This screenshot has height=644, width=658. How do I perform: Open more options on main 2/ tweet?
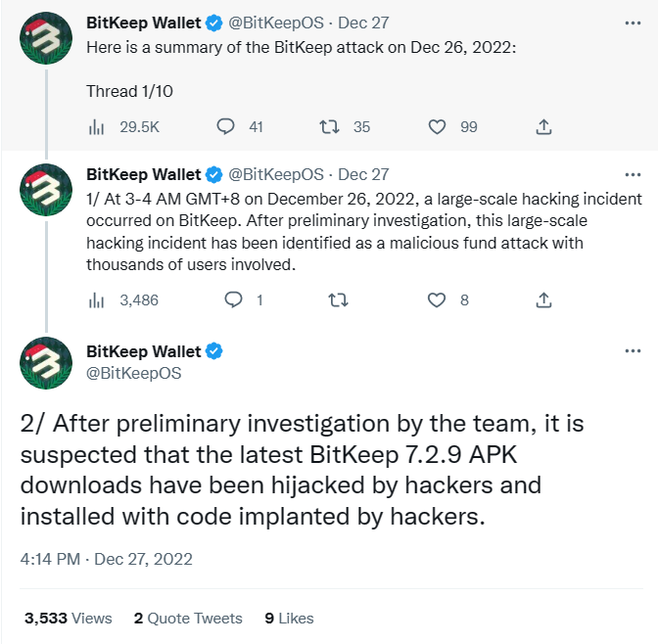point(633,350)
